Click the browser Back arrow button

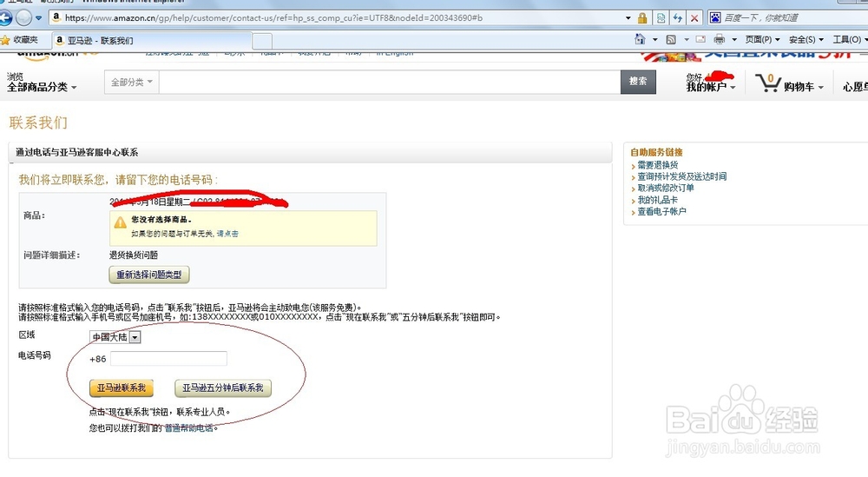(5, 17)
